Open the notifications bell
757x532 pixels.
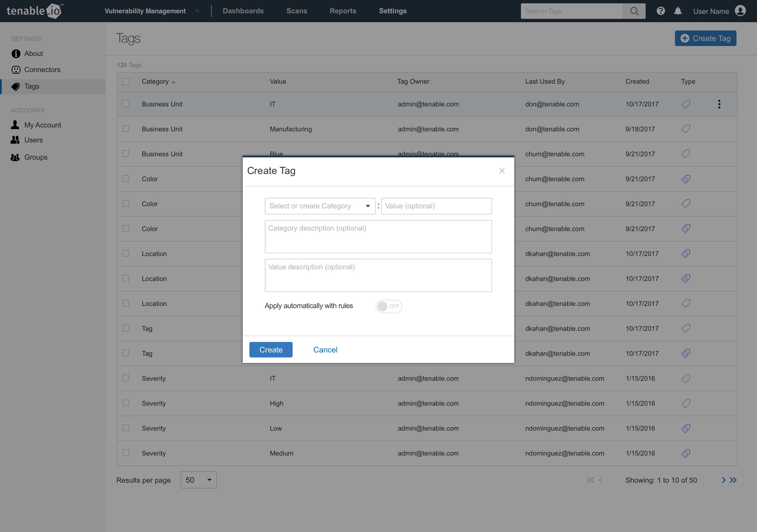pos(677,11)
